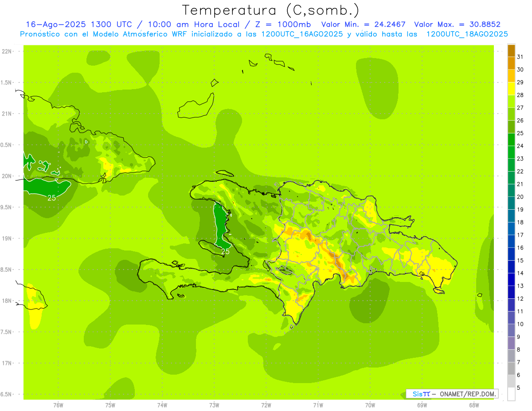Screen dimensions: 532x411
Task: Click the legend value 28
Action: 520,95
